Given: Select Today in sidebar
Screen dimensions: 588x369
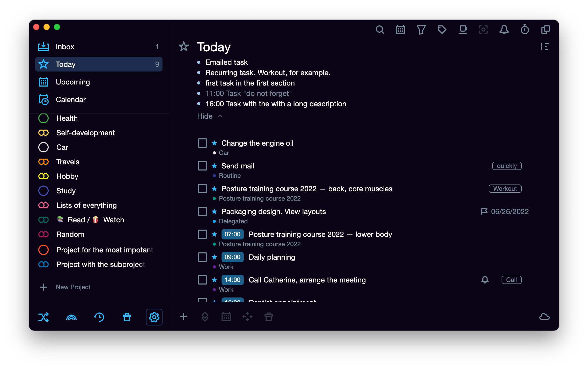Looking at the screenshot, I should click(x=99, y=64).
